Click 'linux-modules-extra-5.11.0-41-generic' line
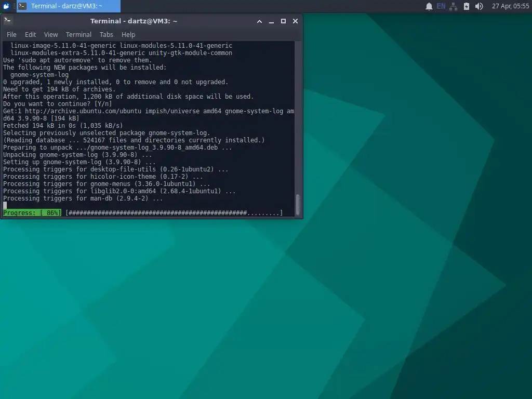Image resolution: width=532 pixels, height=399 pixels. [x=121, y=53]
